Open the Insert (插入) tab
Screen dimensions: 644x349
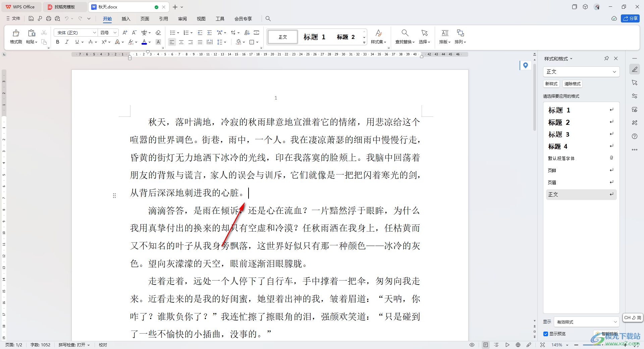point(126,19)
